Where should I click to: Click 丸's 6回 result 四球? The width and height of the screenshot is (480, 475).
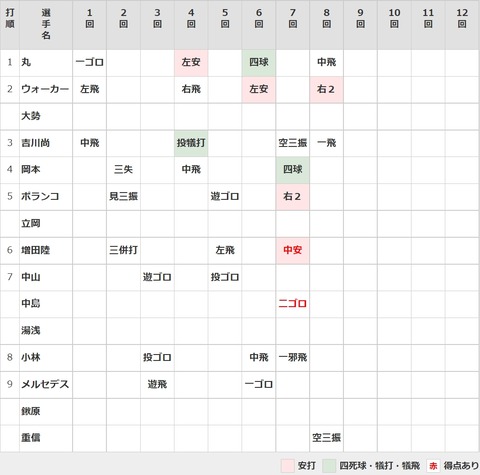pos(259,62)
